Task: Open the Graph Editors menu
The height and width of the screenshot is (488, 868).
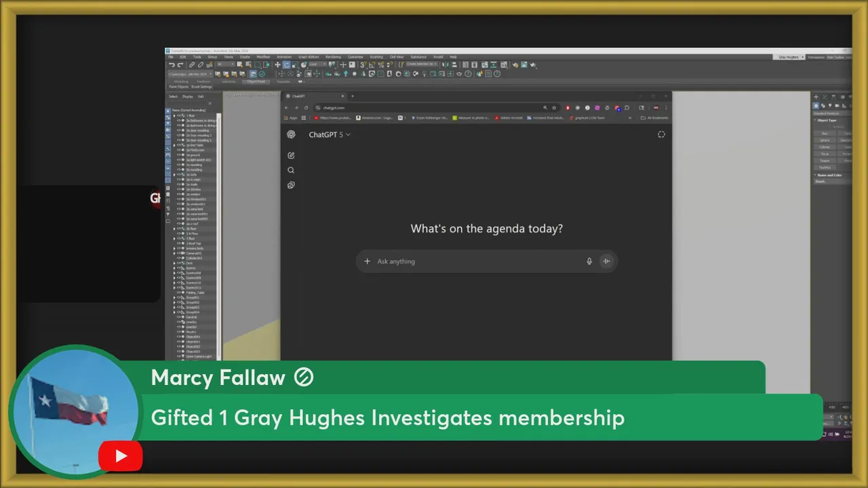Action: pyautogui.click(x=309, y=57)
